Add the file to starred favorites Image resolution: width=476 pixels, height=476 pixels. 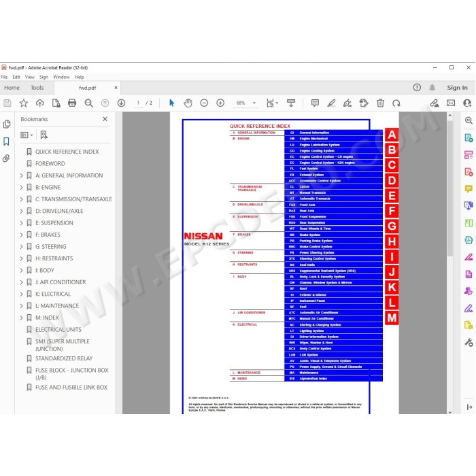[24, 103]
